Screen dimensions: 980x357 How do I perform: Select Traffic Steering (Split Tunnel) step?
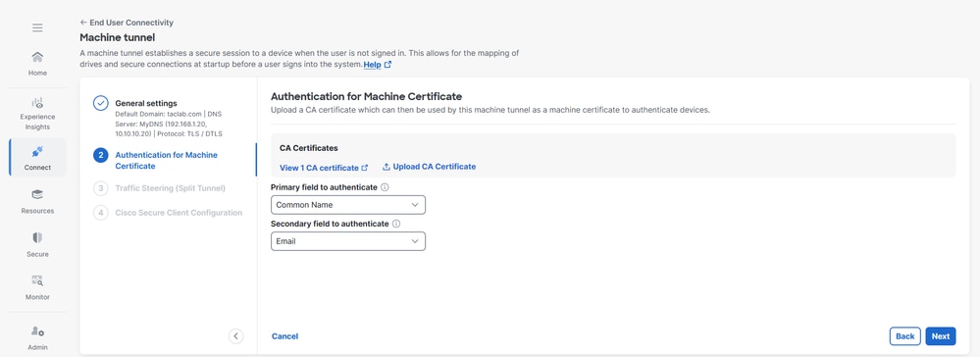(170, 187)
